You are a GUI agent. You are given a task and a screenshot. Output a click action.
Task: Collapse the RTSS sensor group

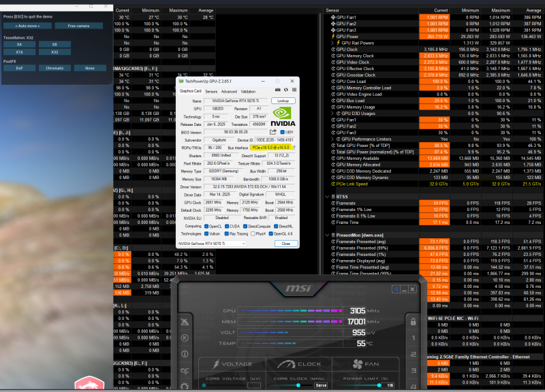[327, 197]
